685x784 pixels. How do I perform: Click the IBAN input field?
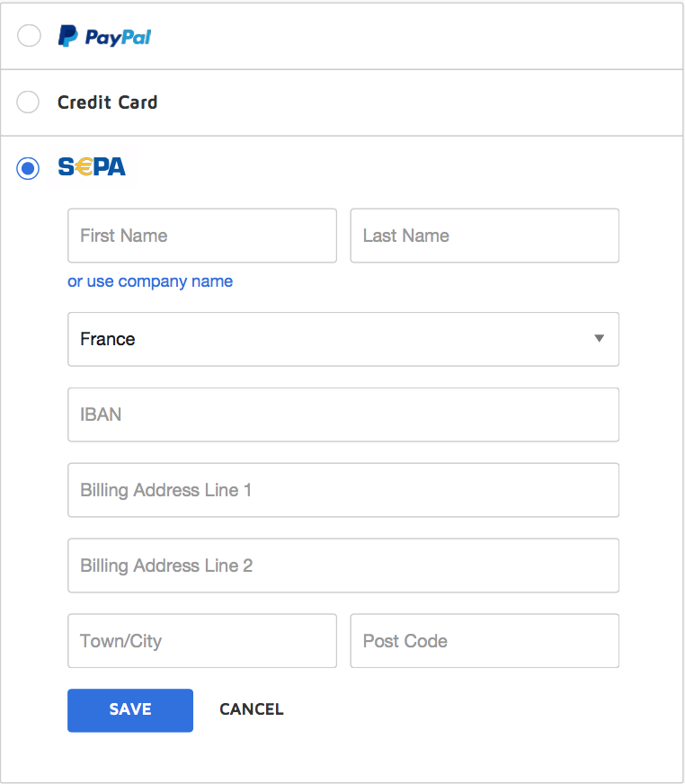click(x=343, y=414)
